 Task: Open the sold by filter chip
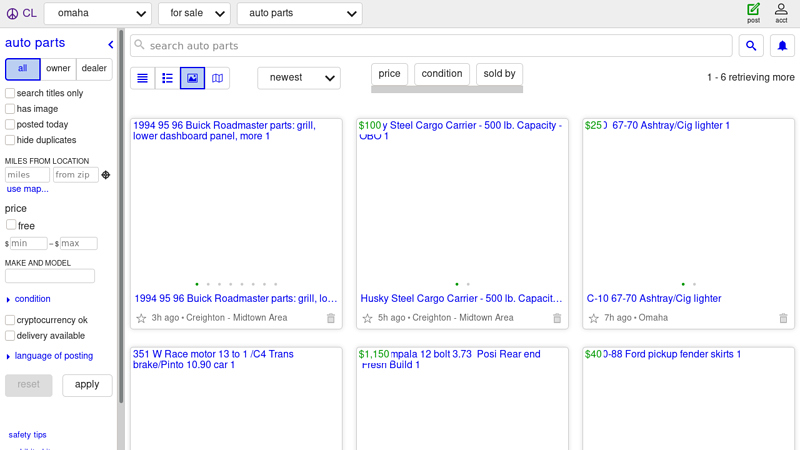click(499, 74)
